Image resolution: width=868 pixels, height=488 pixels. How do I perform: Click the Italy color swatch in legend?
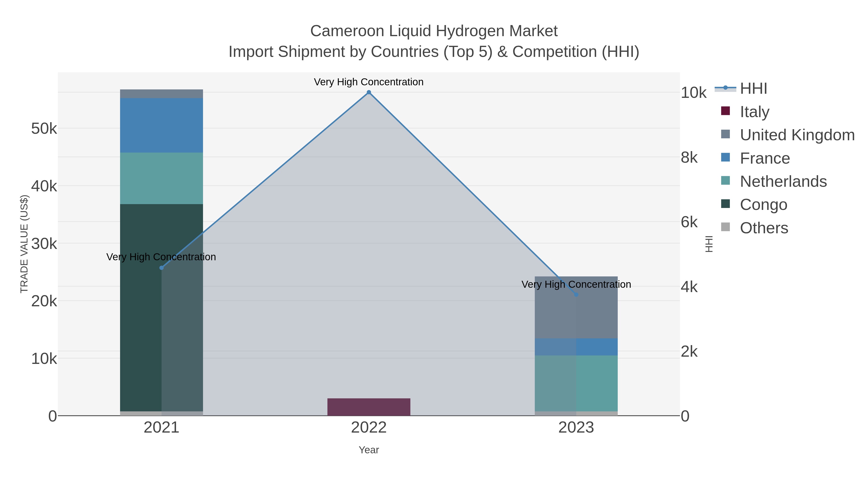(x=726, y=111)
